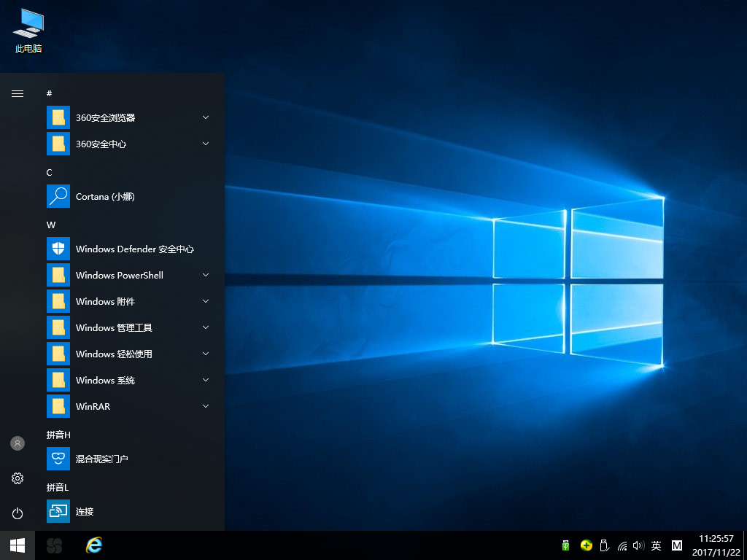Open the 连接 cast icon

58,511
